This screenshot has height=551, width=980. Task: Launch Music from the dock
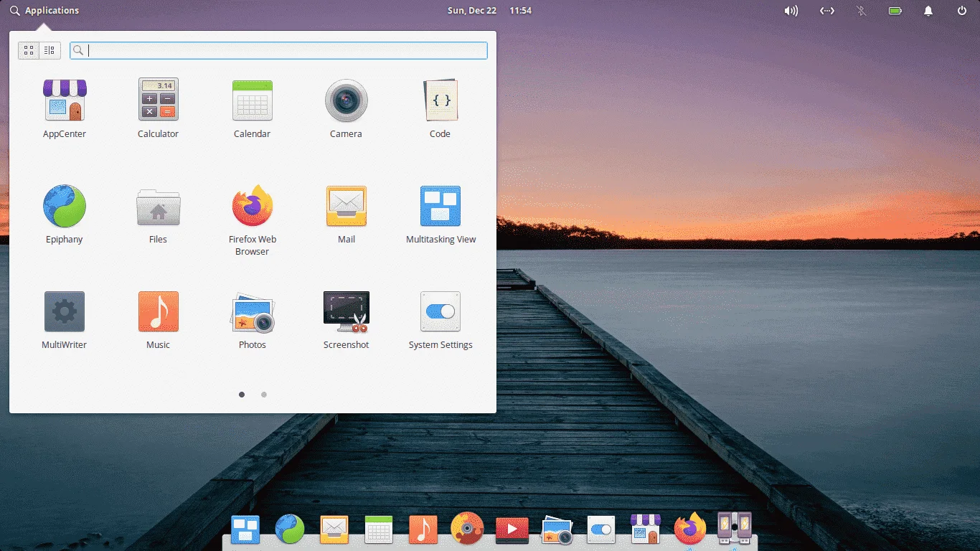423,529
